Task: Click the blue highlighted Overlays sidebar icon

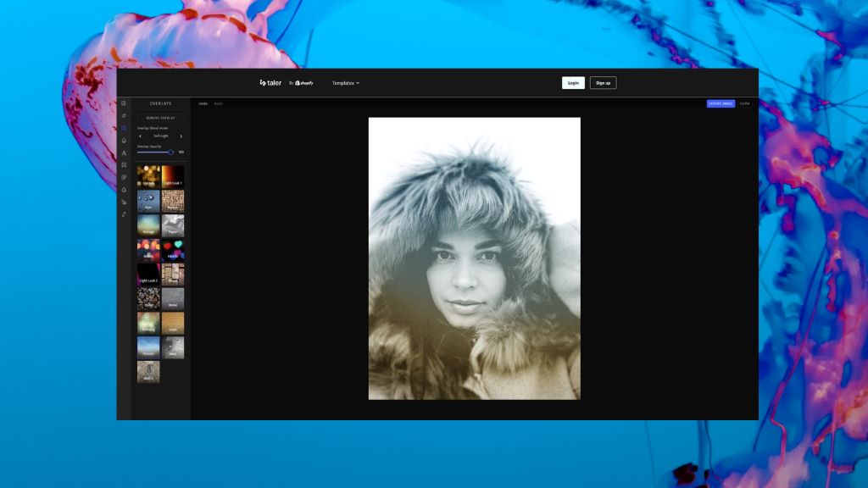Action: pos(124,128)
